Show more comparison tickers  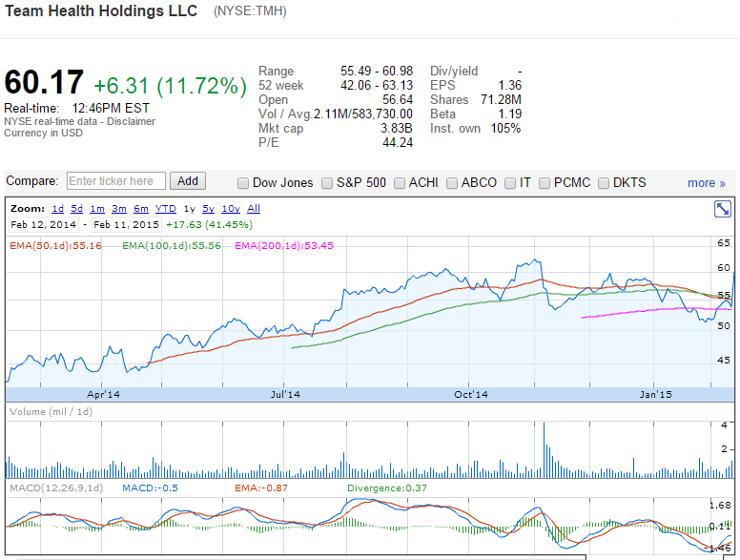point(706,183)
